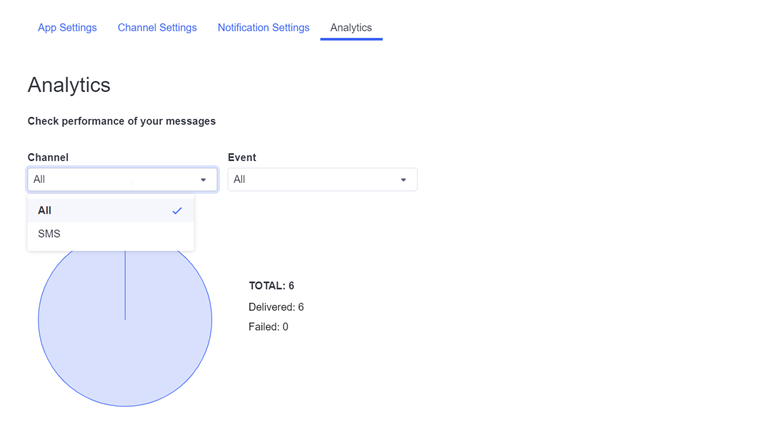Viewport: 780px width, 440px height.
Task: Click the Event dropdown caret arrow
Action: tap(403, 180)
